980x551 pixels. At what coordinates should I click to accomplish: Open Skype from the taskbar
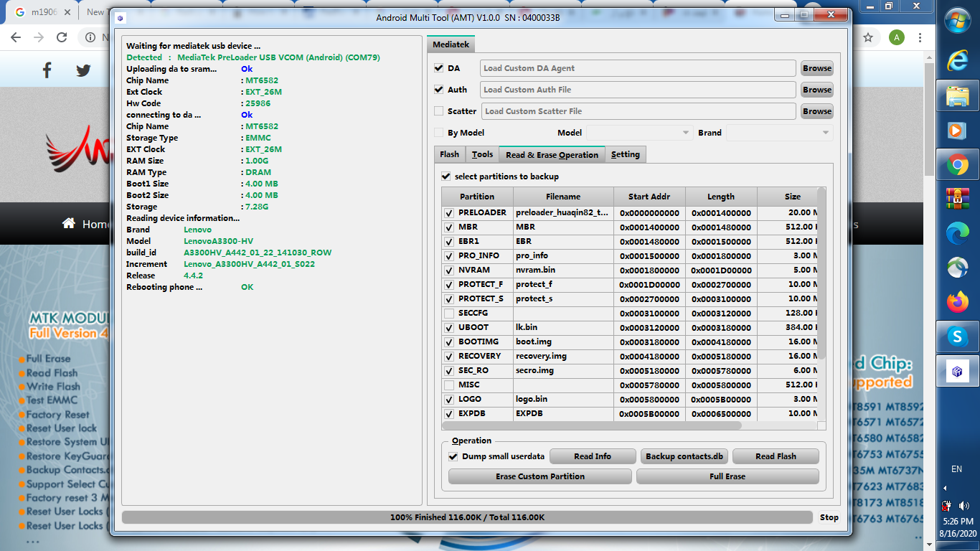[x=957, y=336]
